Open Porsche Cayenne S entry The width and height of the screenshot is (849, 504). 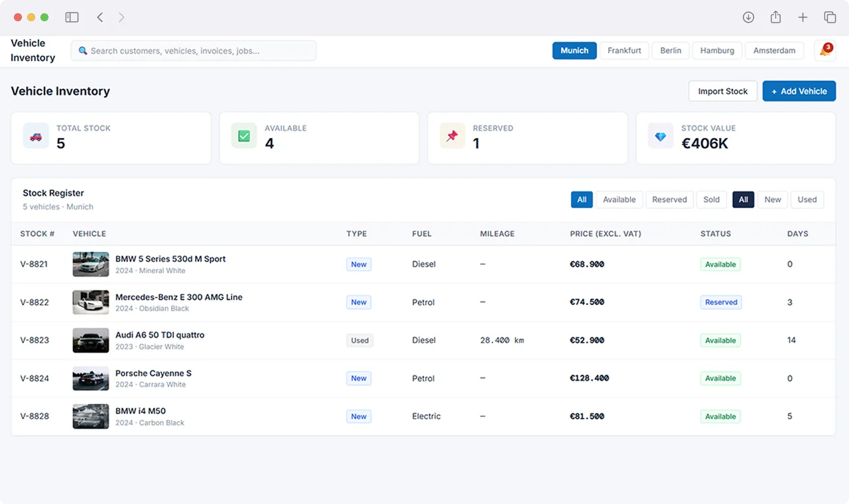153,373
